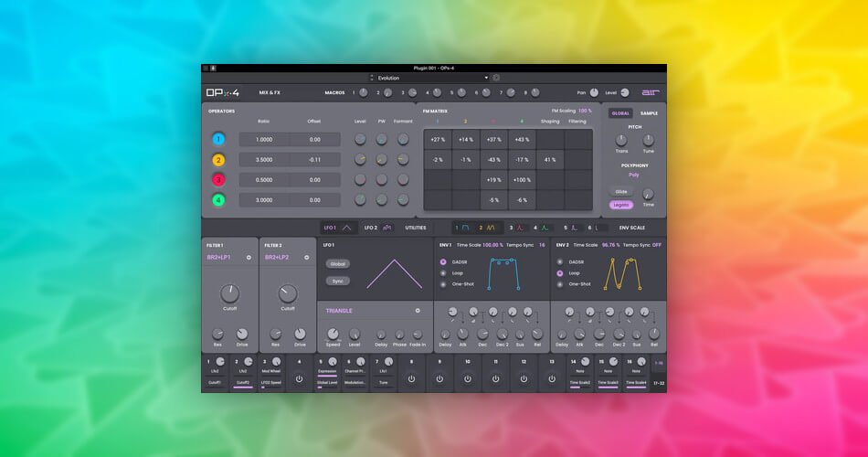
Task: Click FM matrix cell showing +100 %
Action: [522, 180]
